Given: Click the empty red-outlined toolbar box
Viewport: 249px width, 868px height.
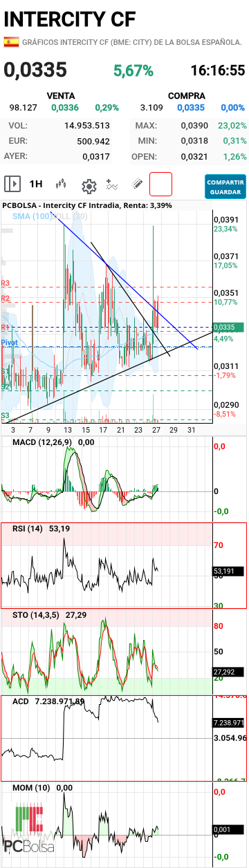Looking at the screenshot, I should click(x=160, y=184).
